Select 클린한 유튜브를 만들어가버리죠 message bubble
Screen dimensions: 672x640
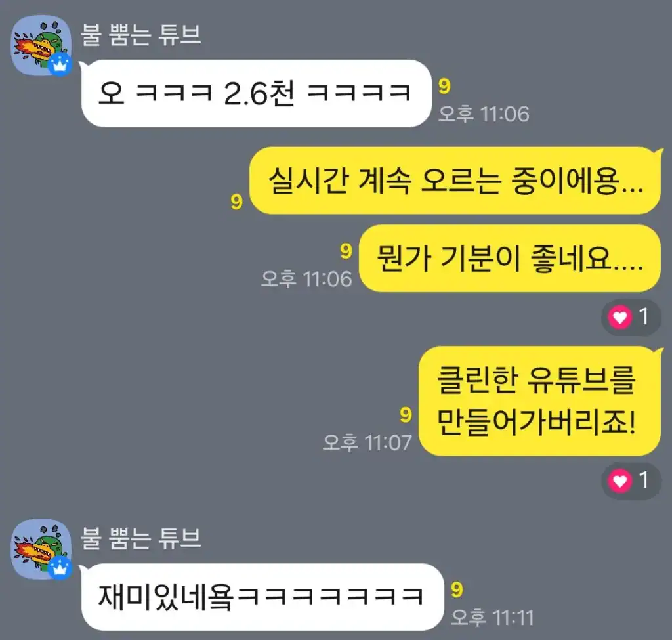(x=540, y=401)
